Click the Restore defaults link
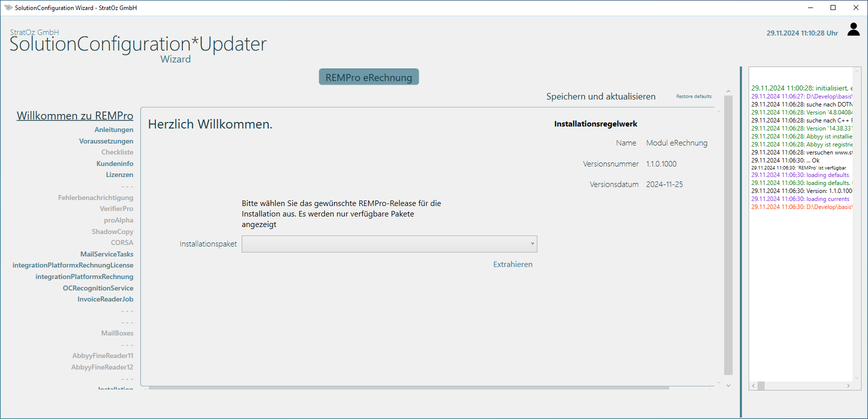868x419 pixels. click(x=694, y=96)
